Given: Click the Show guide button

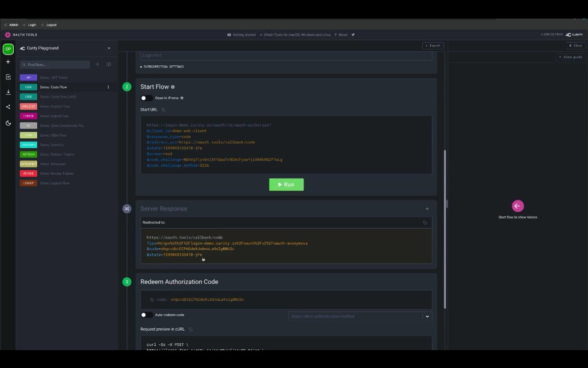Looking at the screenshot, I should coord(570,57).
